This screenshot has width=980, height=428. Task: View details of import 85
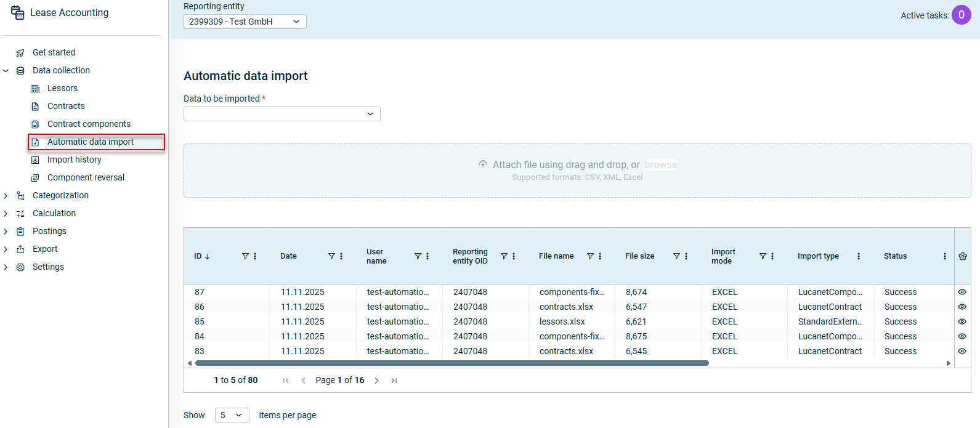click(x=962, y=321)
